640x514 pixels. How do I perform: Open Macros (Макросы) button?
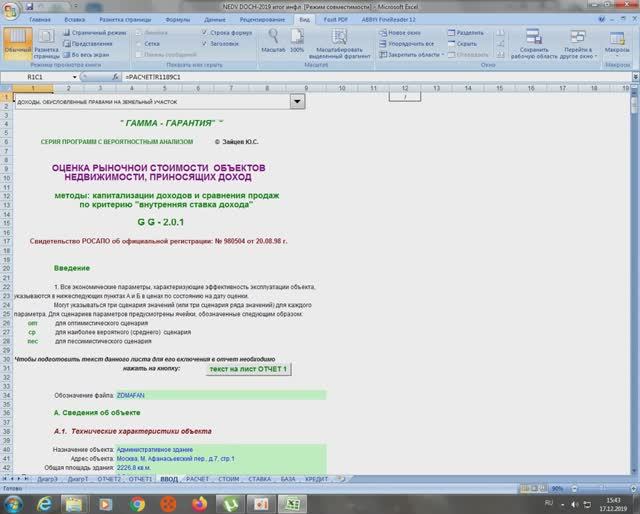tap(617, 43)
